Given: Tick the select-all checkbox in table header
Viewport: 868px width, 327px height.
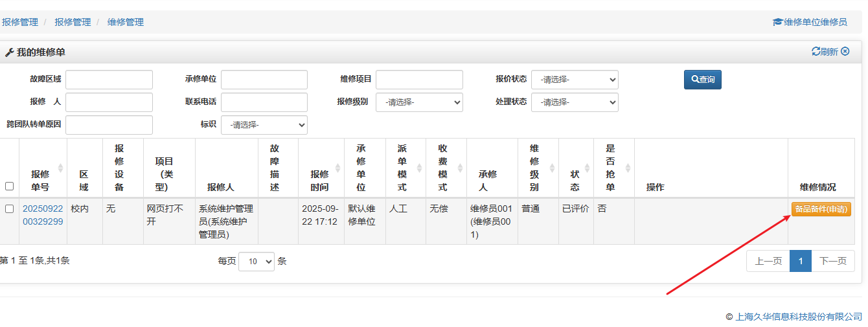Looking at the screenshot, I should (x=9, y=186).
